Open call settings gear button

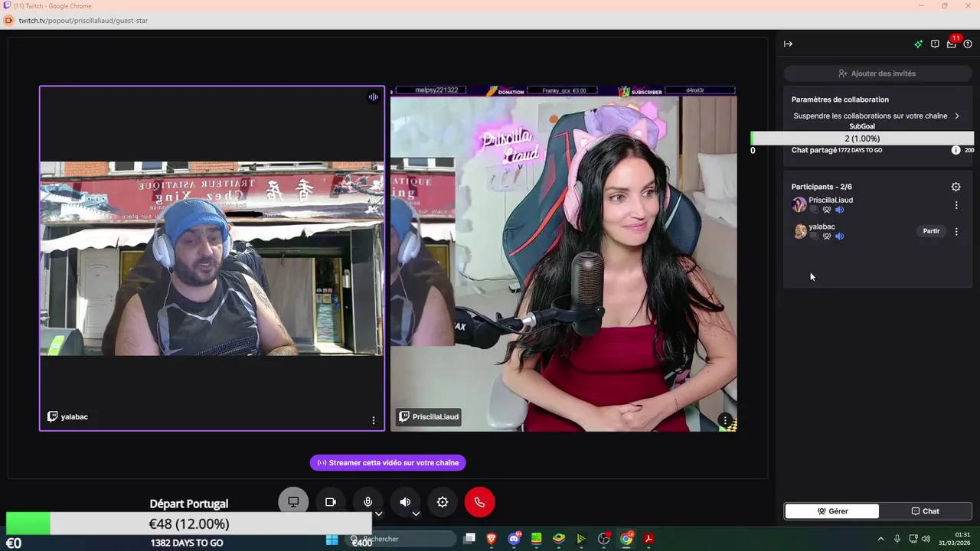point(443,502)
